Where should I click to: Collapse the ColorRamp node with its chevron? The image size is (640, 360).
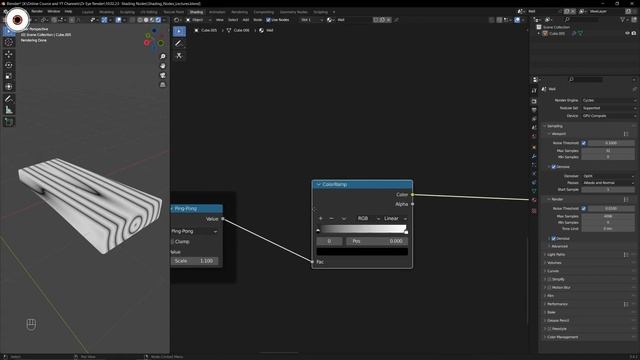tap(318, 184)
